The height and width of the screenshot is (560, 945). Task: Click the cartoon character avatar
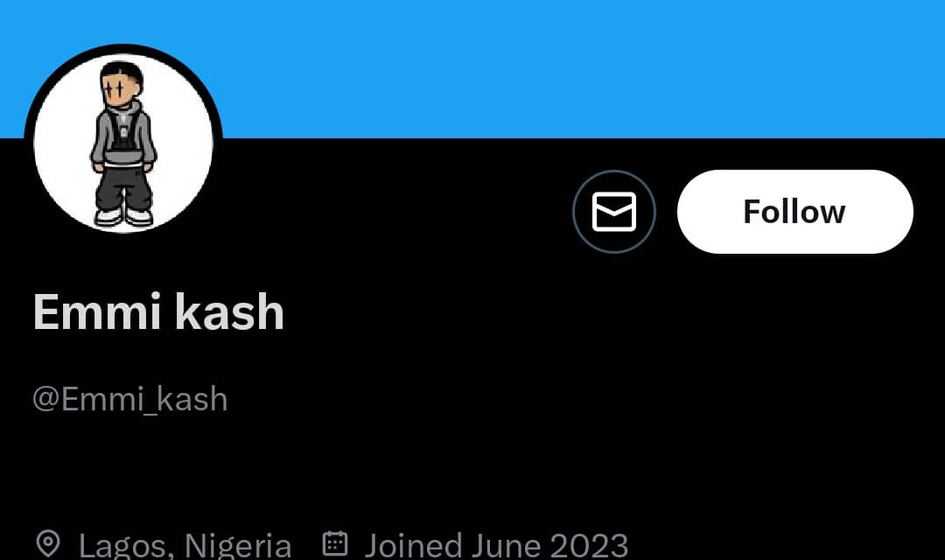click(123, 145)
